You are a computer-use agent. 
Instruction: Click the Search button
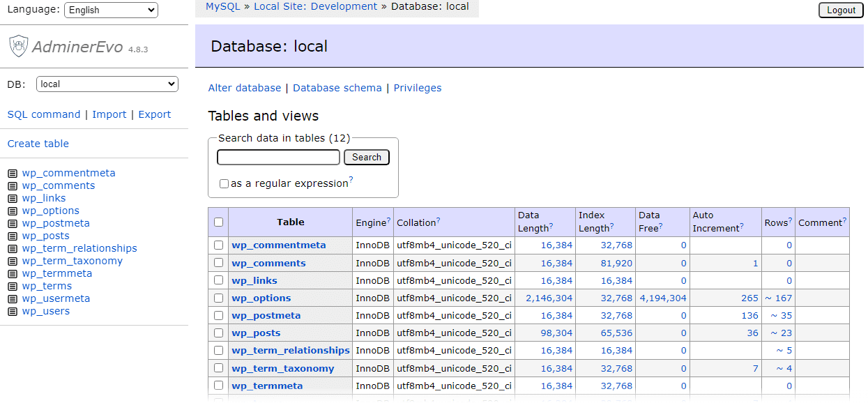[367, 158]
